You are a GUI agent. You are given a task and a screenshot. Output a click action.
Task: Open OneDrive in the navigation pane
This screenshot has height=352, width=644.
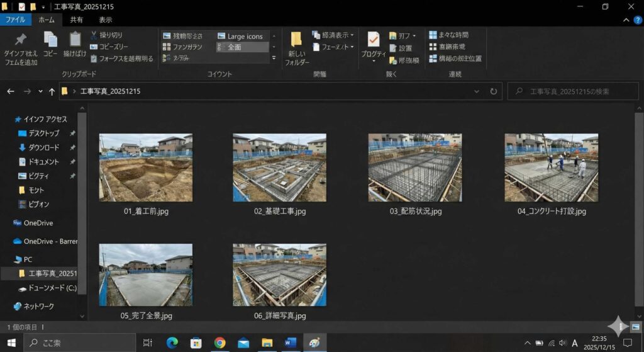pos(38,223)
